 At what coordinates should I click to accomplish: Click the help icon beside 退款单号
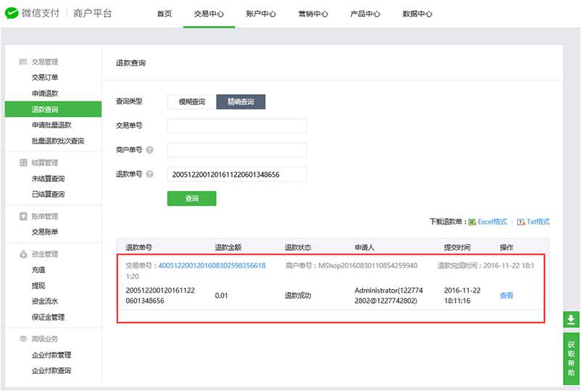pyautogui.click(x=150, y=174)
